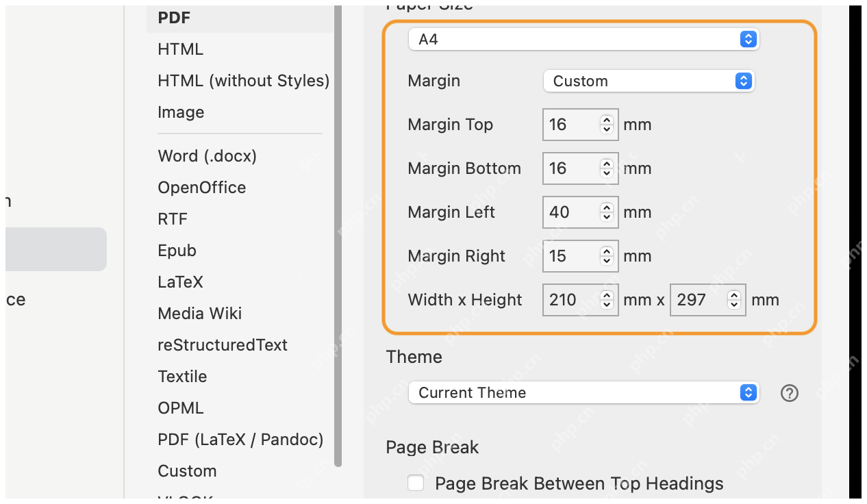The image size is (867, 504).
Task: Click the Margin Left stepper arrows
Action: click(607, 212)
